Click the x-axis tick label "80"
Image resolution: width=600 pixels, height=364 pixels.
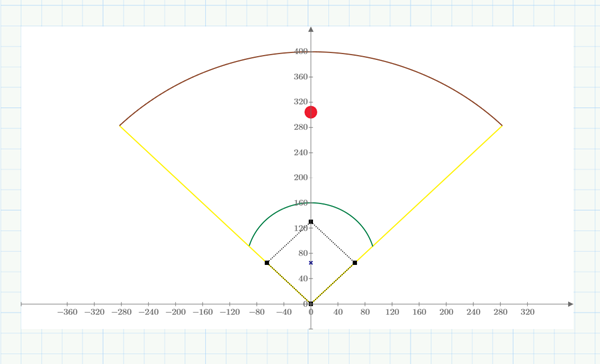[365, 312]
